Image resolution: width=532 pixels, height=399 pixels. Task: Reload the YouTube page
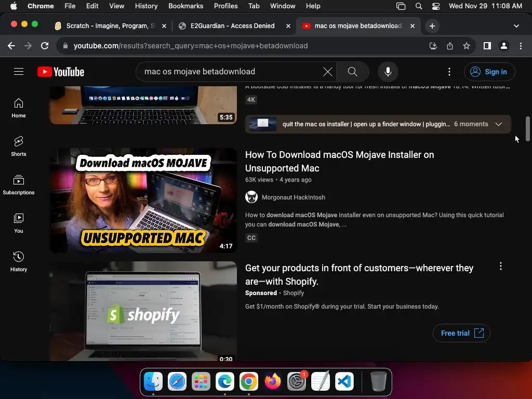click(45, 46)
